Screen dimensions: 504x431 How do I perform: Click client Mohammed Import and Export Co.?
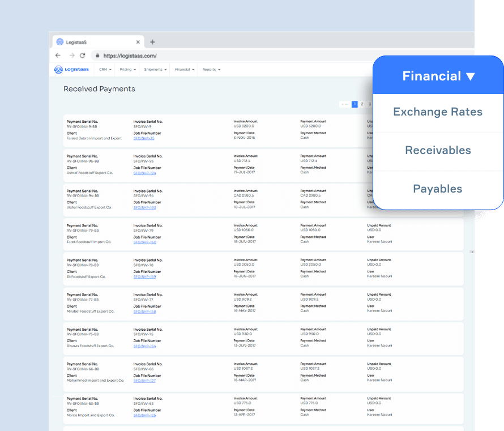click(95, 381)
